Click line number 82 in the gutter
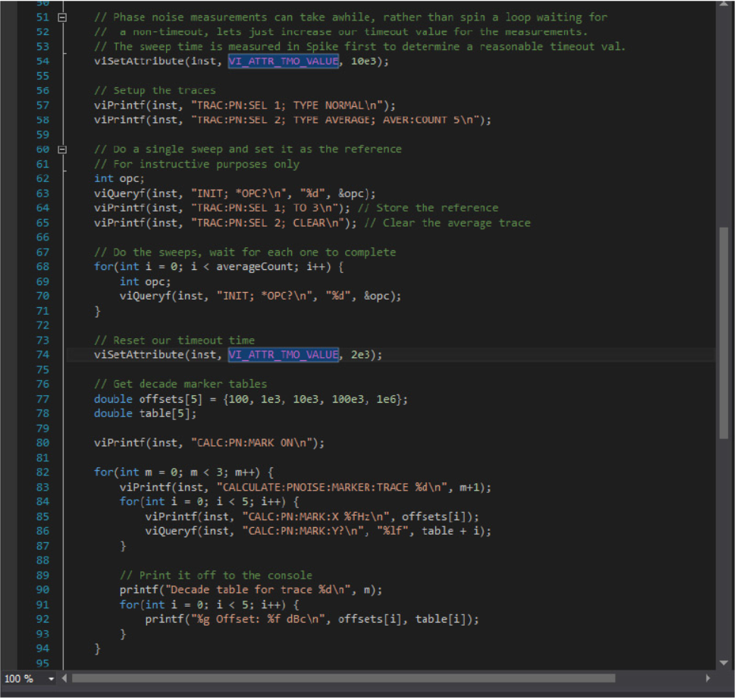The height and width of the screenshot is (700, 737). [42, 472]
